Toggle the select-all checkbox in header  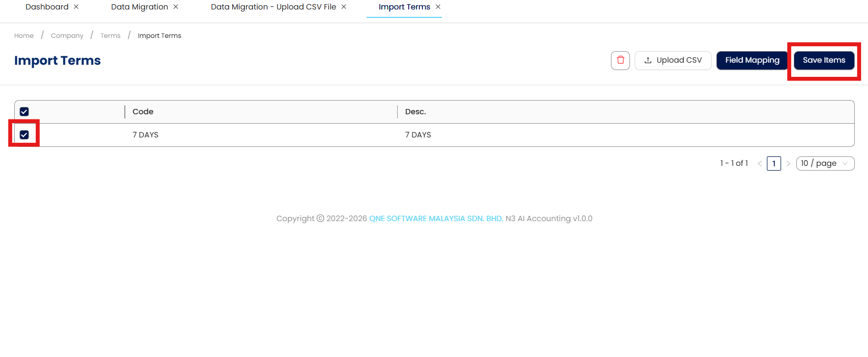(24, 112)
